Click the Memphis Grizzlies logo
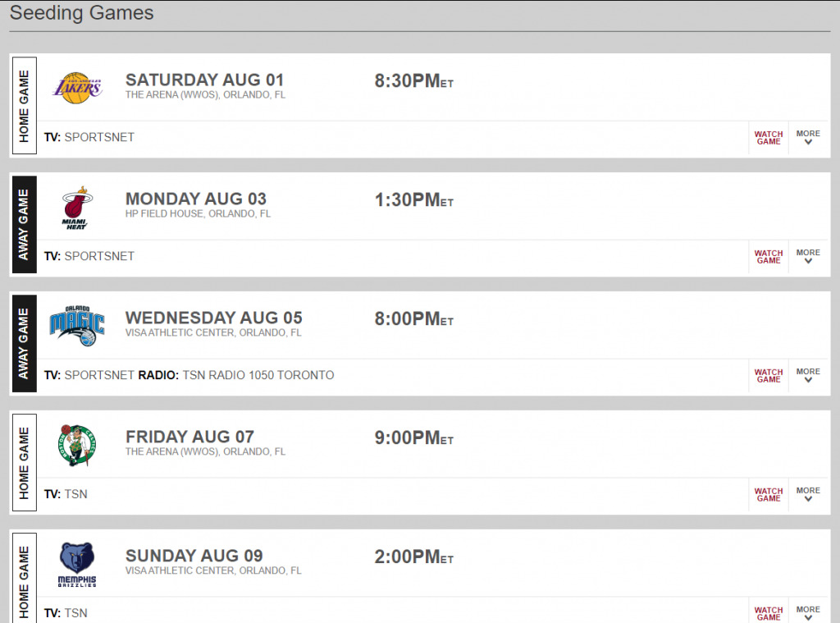 (x=77, y=565)
